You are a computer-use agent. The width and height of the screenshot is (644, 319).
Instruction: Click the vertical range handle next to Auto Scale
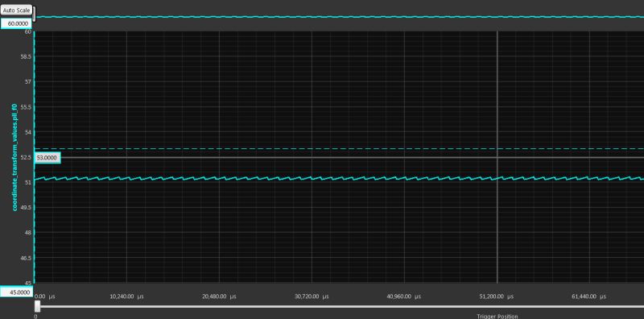pyautogui.click(x=34, y=14)
